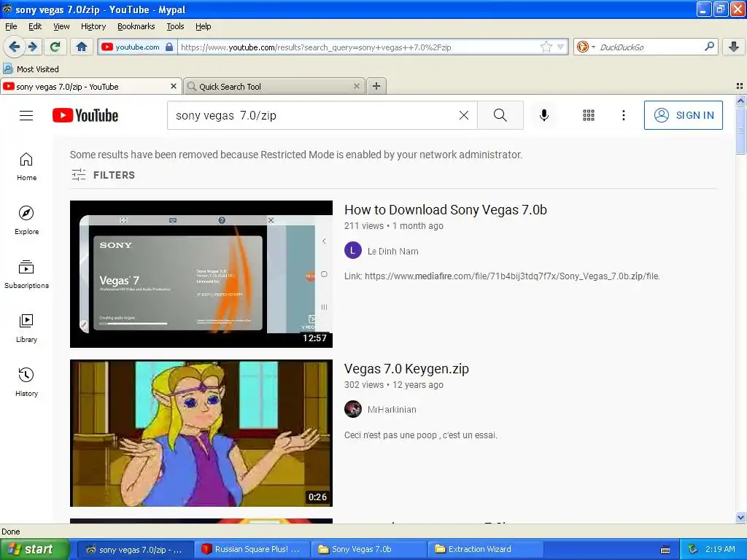The height and width of the screenshot is (560, 747).
Task: Open Home in the YouTube sidebar
Action: pos(26,167)
